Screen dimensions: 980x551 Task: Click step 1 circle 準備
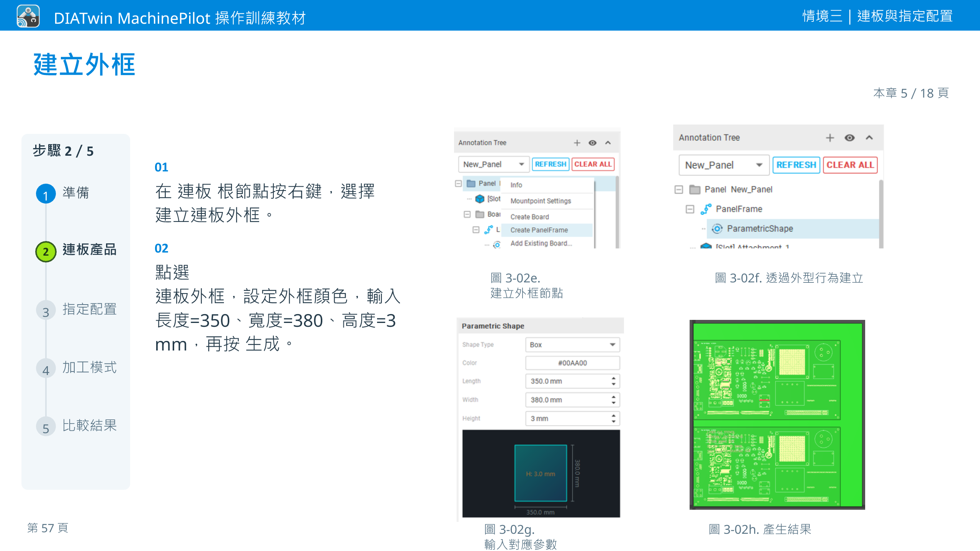click(x=46, y=194)
